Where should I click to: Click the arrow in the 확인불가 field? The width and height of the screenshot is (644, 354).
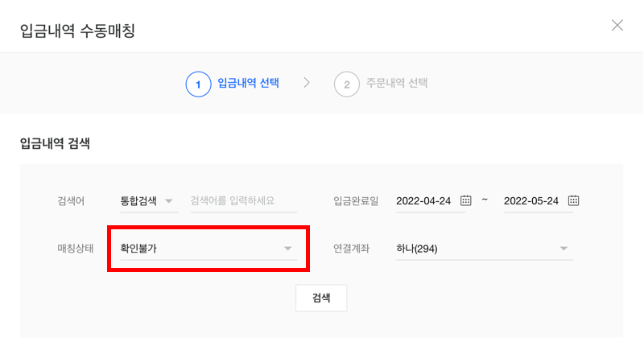(x=288, y=249)
